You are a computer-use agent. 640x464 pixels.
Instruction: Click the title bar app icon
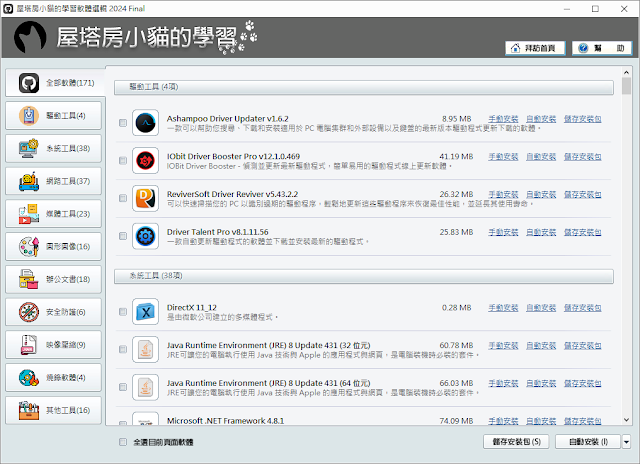(x=8, y=9)
